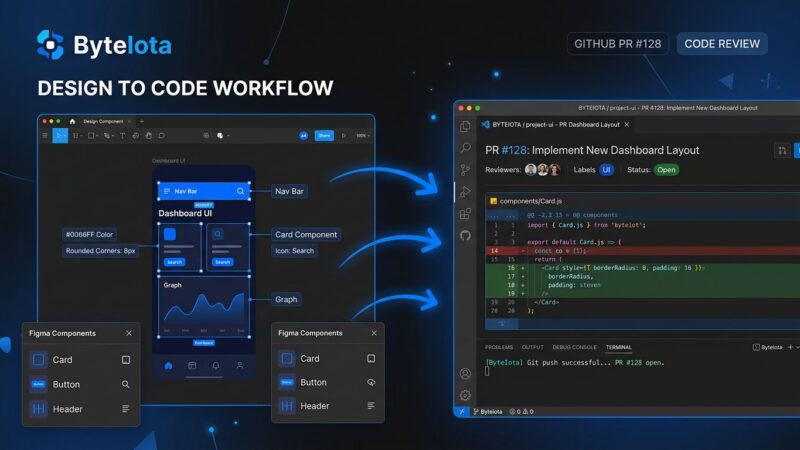Screen dimensions: 800x450
Task: Open the fill mask dropdown in Figma toolbar center
Action: [228, 136]
